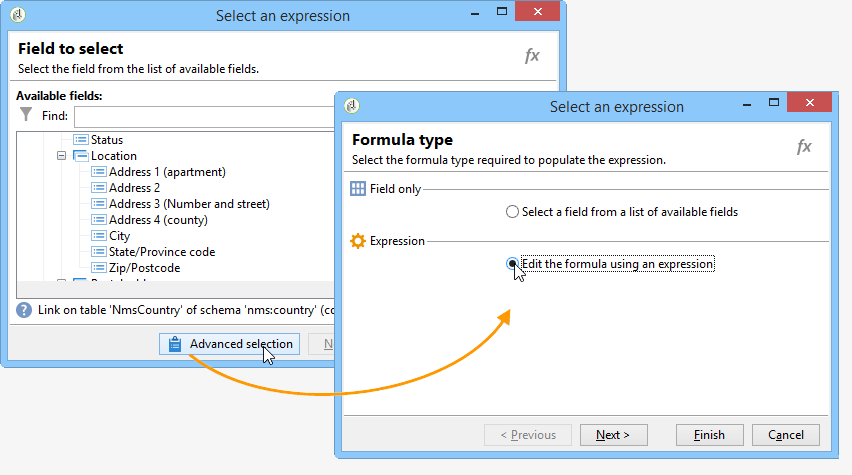The image size is (852, 475).
Task: Click the Status field icon
Action: (81, 140)
